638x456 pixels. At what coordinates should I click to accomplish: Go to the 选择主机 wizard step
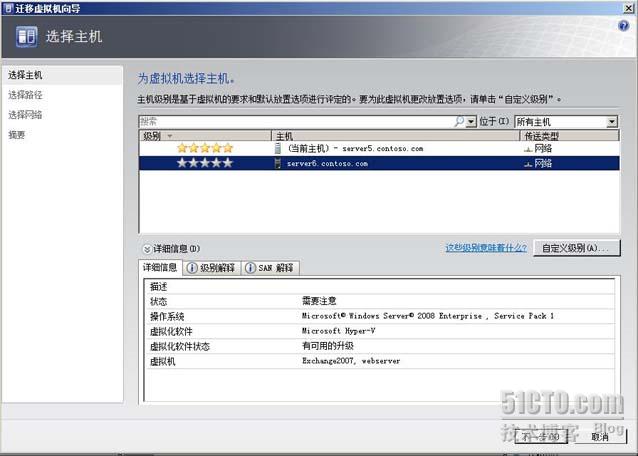point(25,75)
